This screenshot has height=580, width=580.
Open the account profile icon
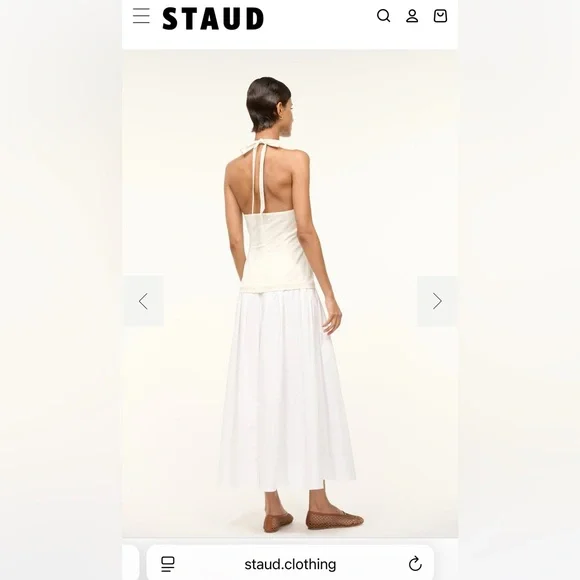412,16
